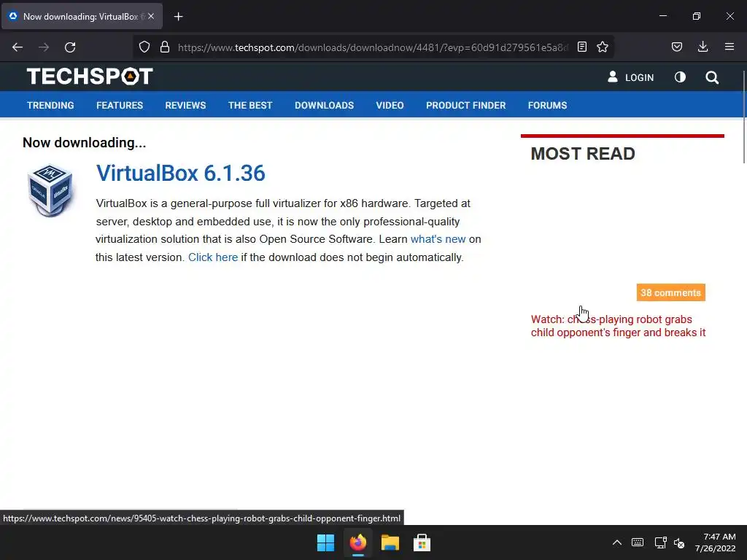Open TechSpot site search

tap(712, 77)
